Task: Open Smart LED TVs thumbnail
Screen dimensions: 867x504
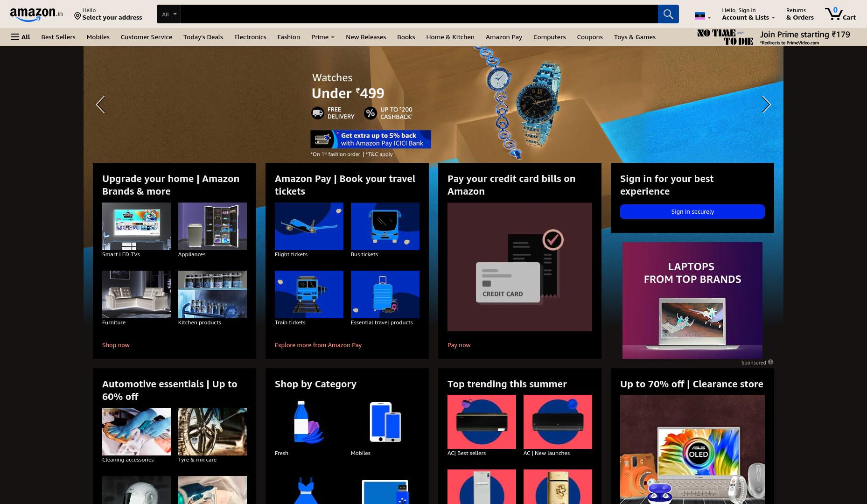Action: pos(136,226)
